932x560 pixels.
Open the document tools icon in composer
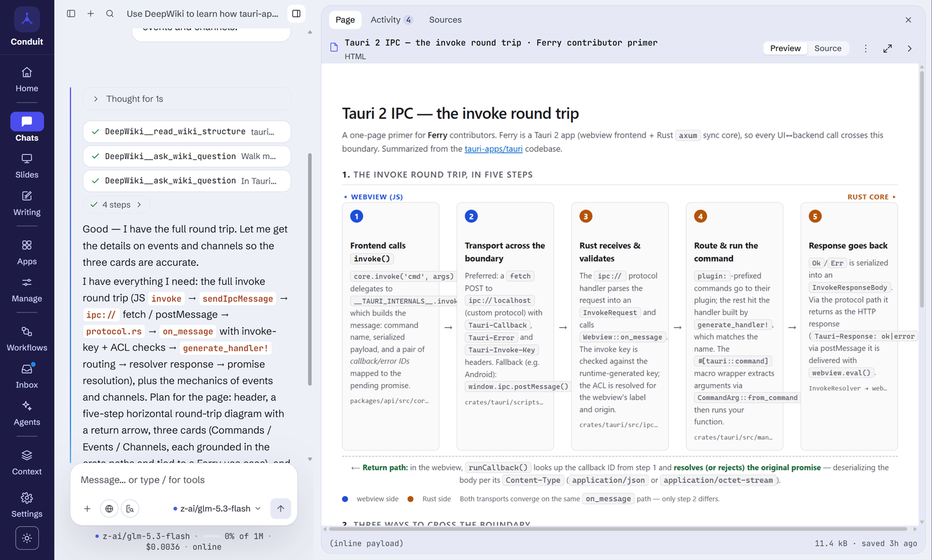pos(130,509)
